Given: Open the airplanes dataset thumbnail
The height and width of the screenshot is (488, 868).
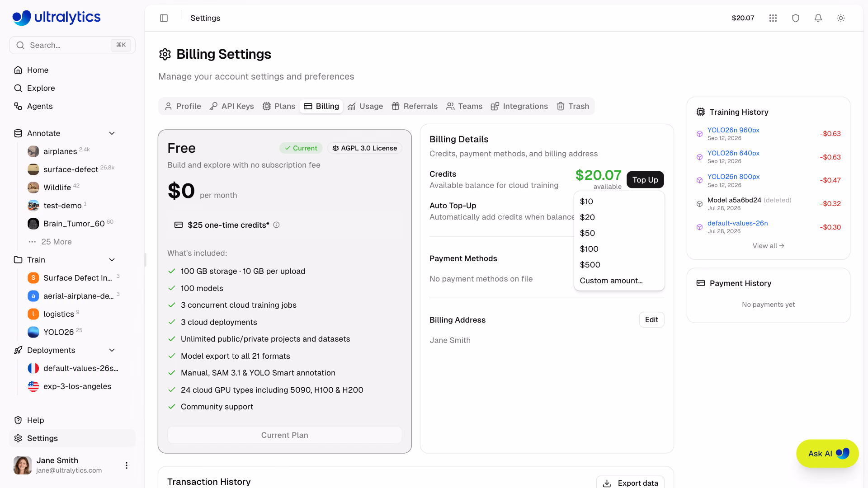Looking at the screenshot, I should tap(33, 151).
